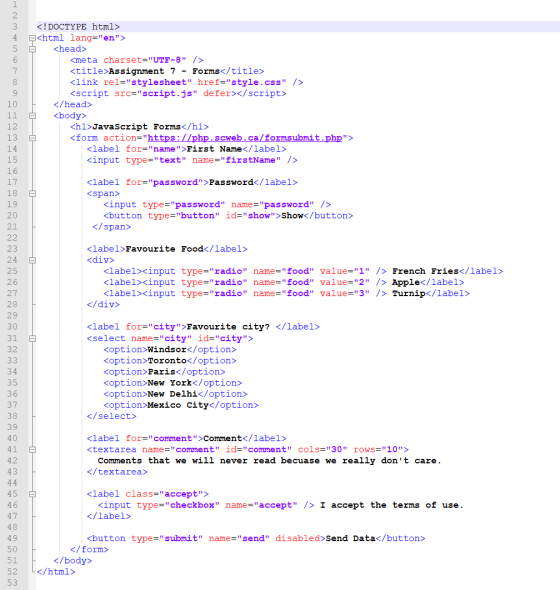The image size is (560, 590).
Task: Click the "submit" type value
Action: [181, 538]
